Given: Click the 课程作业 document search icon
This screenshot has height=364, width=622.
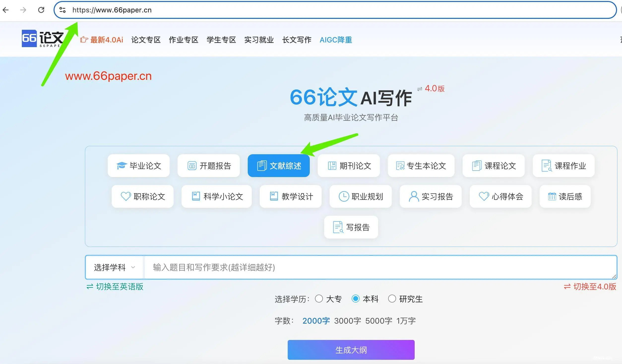Looking at the screenshot, I should 547,166.
